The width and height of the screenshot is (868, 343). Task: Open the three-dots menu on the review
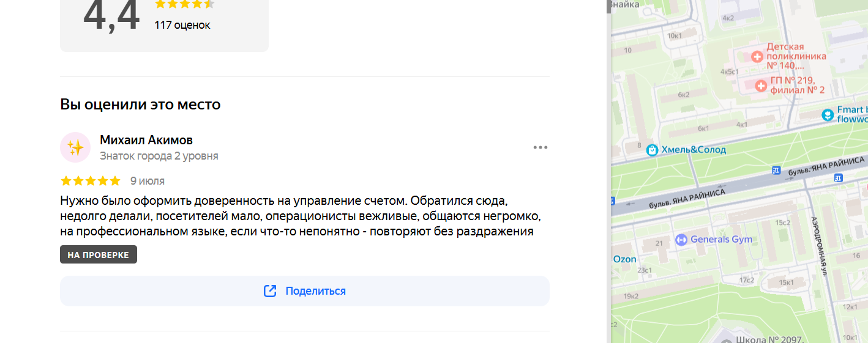pos(541,147)
